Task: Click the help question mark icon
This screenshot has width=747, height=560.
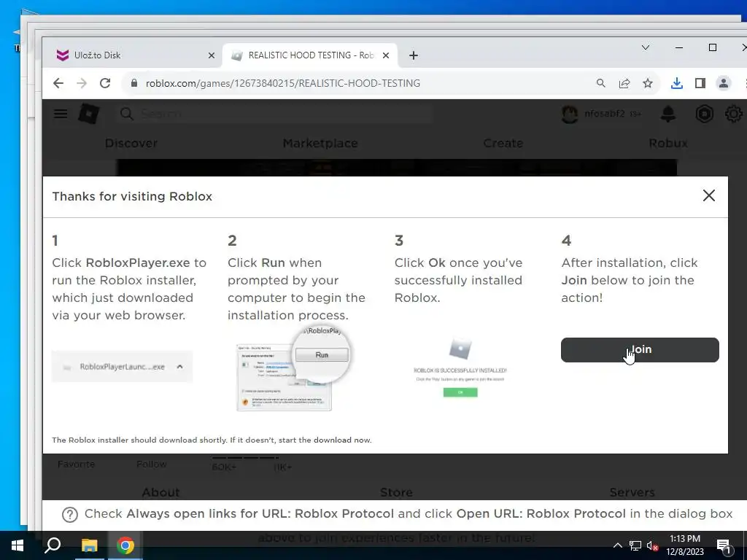Action: click(x=70, y=515)
